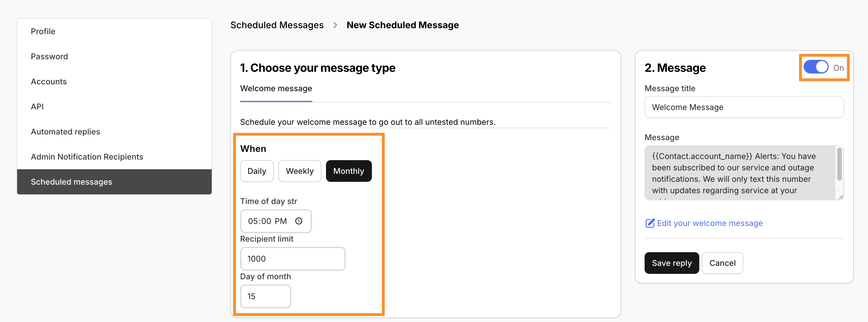
Task: Open the Accounts settings page
Action: tap(48, 81)
